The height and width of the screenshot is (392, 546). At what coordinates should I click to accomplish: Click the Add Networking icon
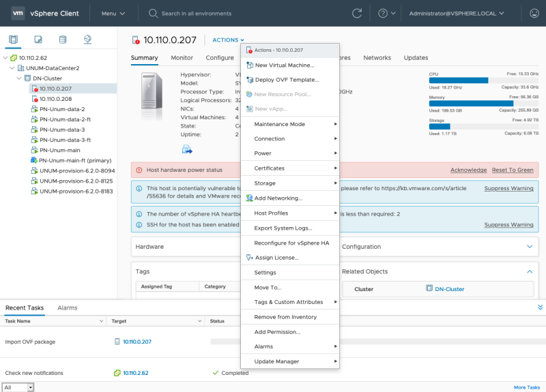[249, 198]
